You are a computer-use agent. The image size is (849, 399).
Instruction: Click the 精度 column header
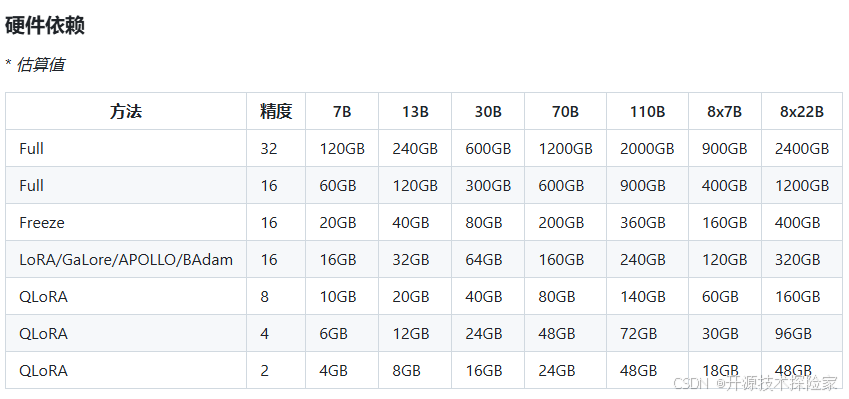pos(276,112)
